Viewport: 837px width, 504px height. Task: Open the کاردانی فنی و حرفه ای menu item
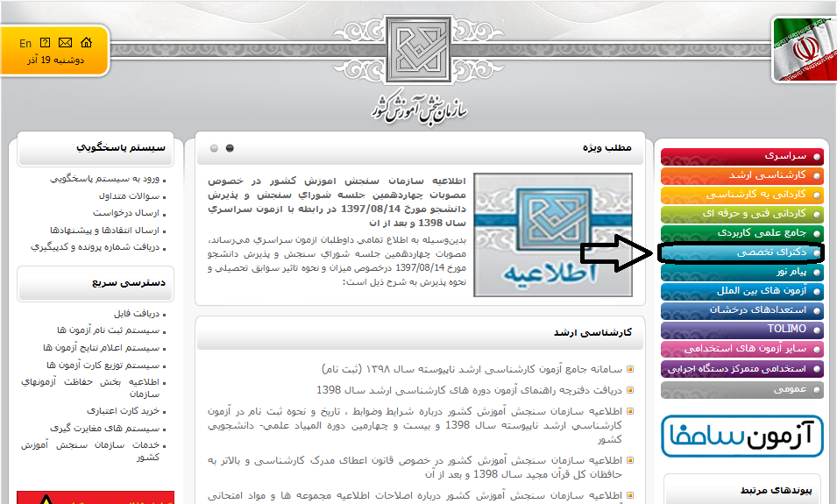(x=742, y=214)
